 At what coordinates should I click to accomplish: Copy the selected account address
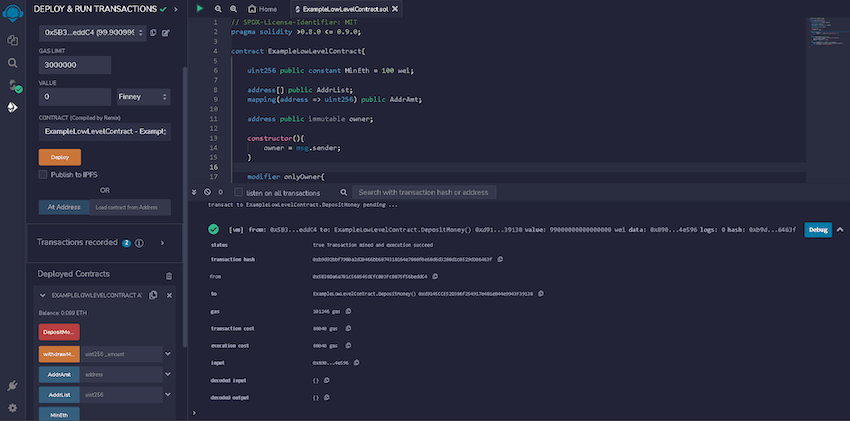153,33
